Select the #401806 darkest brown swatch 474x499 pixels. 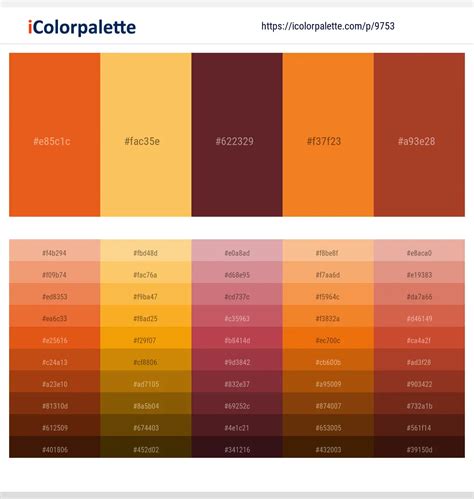(x=55, y=447)
